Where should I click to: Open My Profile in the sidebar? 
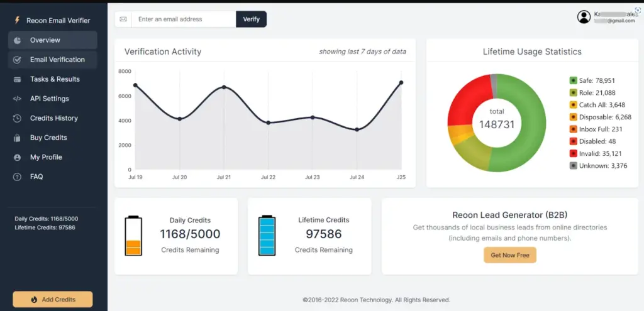(x=53, y=157)
